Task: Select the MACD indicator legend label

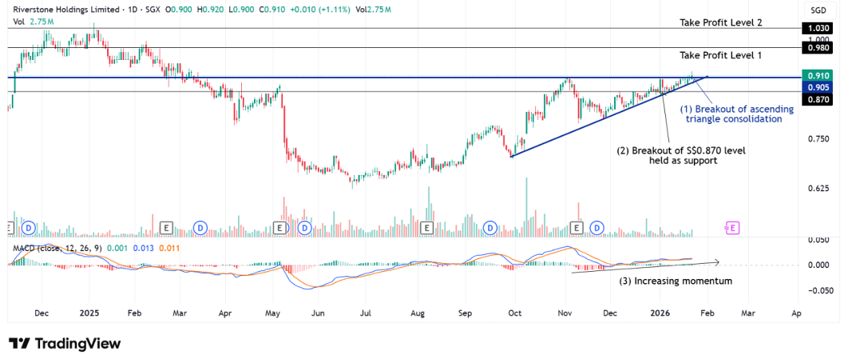Action: tap(54, 248)
